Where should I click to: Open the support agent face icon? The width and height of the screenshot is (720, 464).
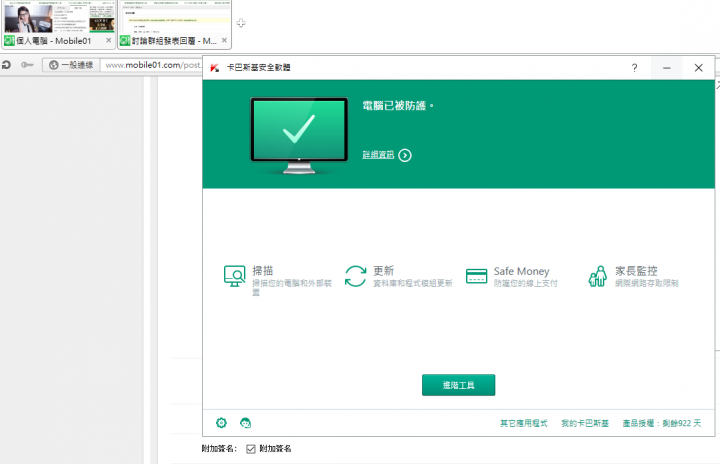[245, 423]
